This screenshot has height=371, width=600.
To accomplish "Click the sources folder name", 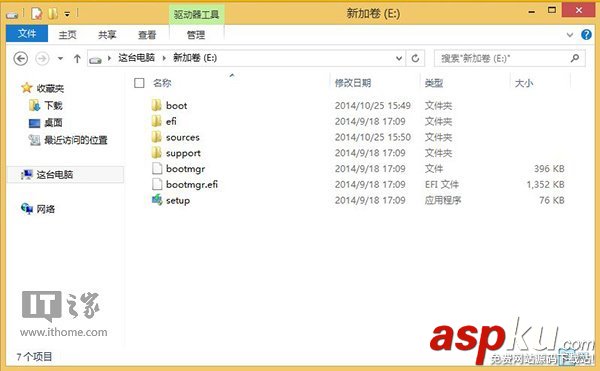I will click(x=183, y=137).
